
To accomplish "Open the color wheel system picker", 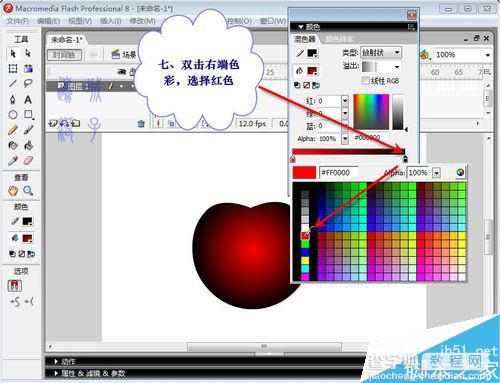I will [x=460, y=172].
